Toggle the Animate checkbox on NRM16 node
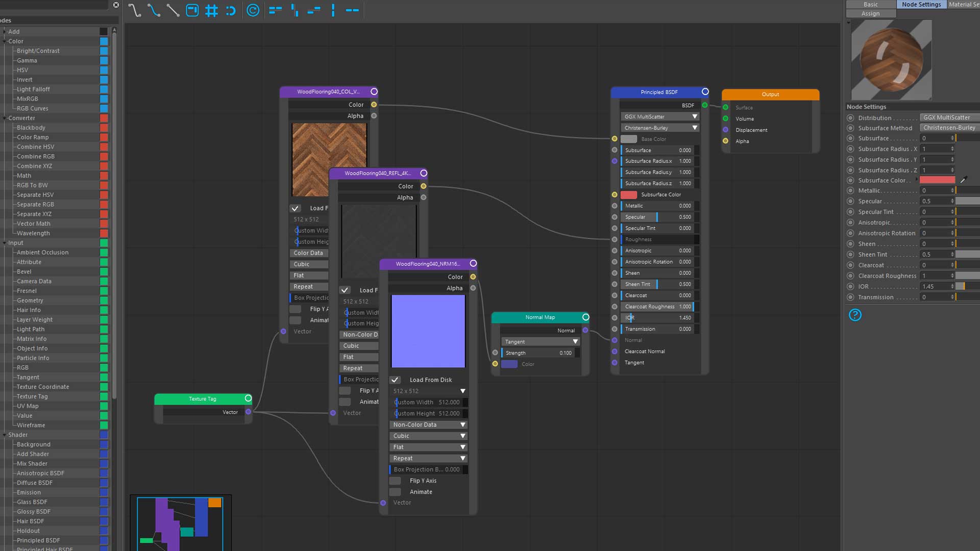Screen dimensions: 980x551 [x=395, y=492]
